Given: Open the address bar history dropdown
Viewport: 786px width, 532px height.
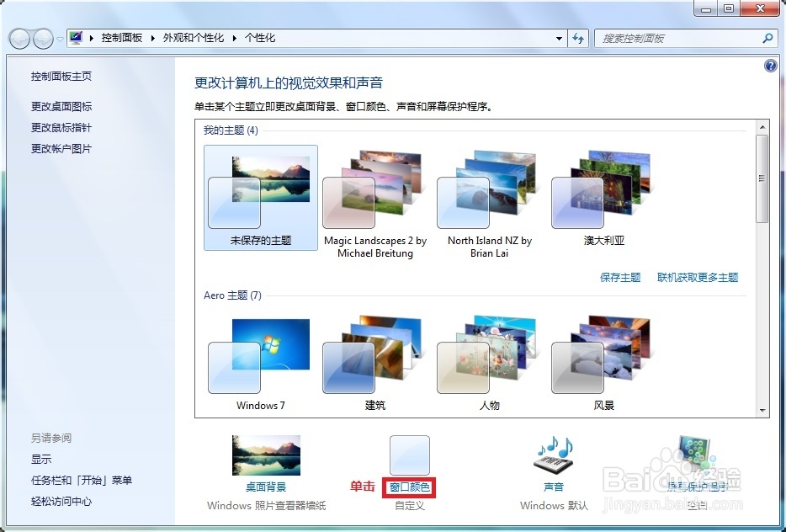Looking at the screenshot, I should (x=559, y=39).
